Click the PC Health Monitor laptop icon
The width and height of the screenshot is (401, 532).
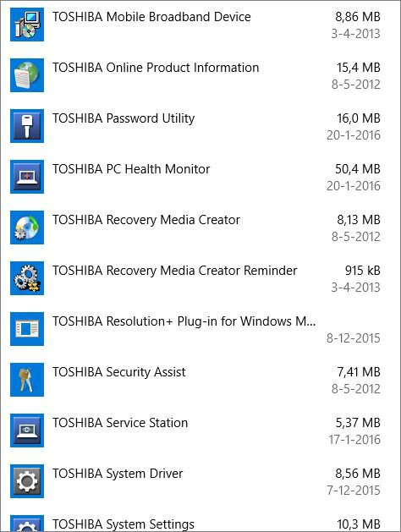[x=27, y=177]
